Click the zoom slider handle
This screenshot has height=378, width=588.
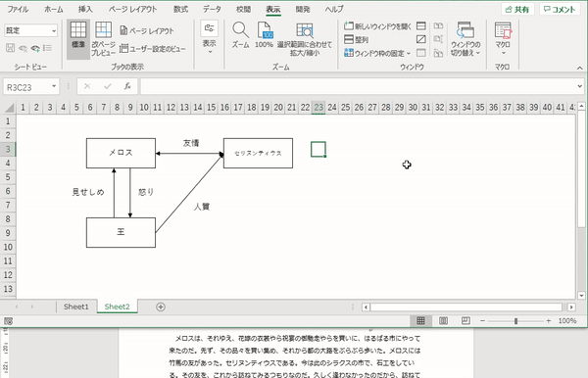click(x=515, y=321)
